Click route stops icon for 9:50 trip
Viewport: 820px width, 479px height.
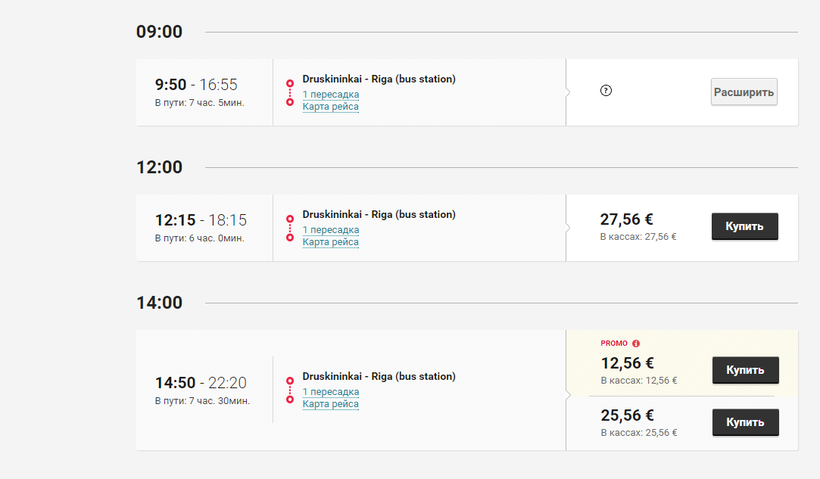[290, 92]
